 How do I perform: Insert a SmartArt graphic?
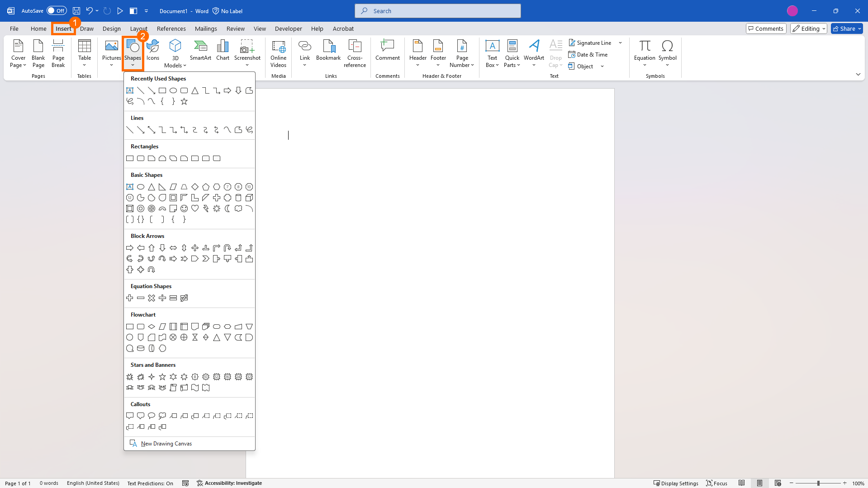[x=200, y=50]
